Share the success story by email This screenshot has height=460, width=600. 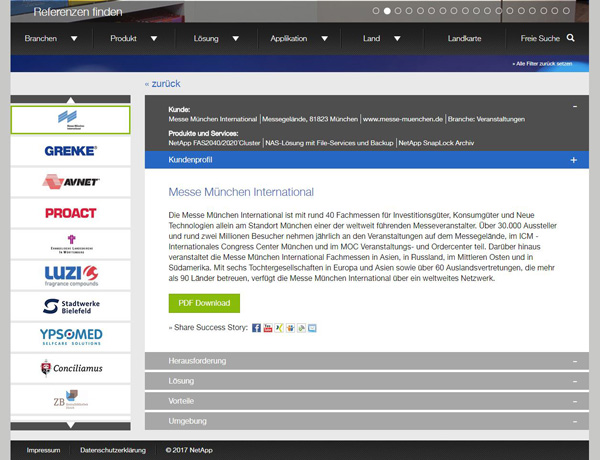312,328
